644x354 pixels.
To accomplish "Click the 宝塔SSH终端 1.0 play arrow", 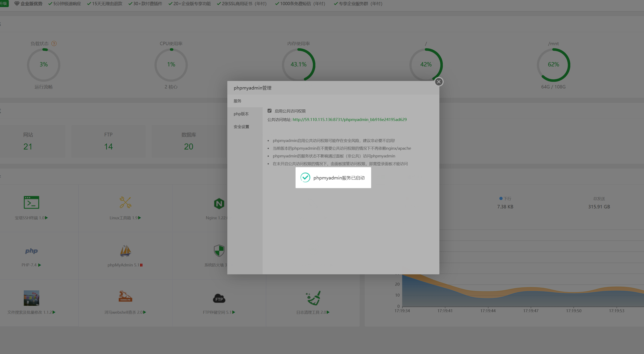I will [46, 218].
